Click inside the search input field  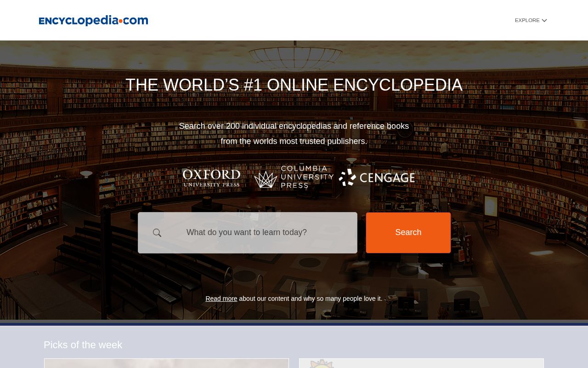click(257, 233)
